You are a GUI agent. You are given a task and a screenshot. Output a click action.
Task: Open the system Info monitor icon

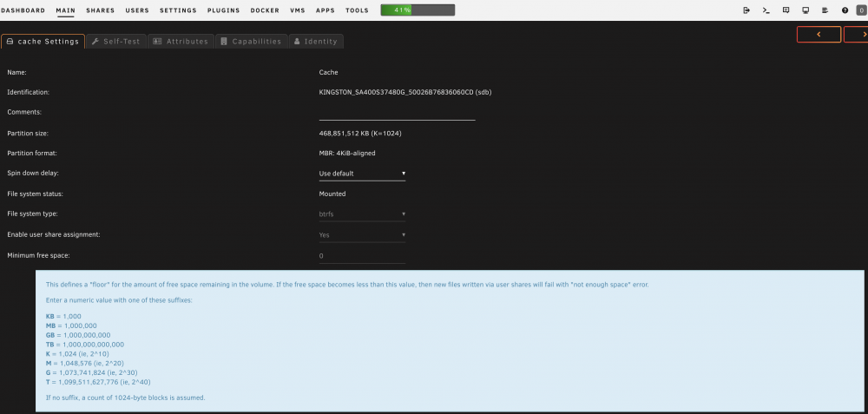tap(806, 10)
